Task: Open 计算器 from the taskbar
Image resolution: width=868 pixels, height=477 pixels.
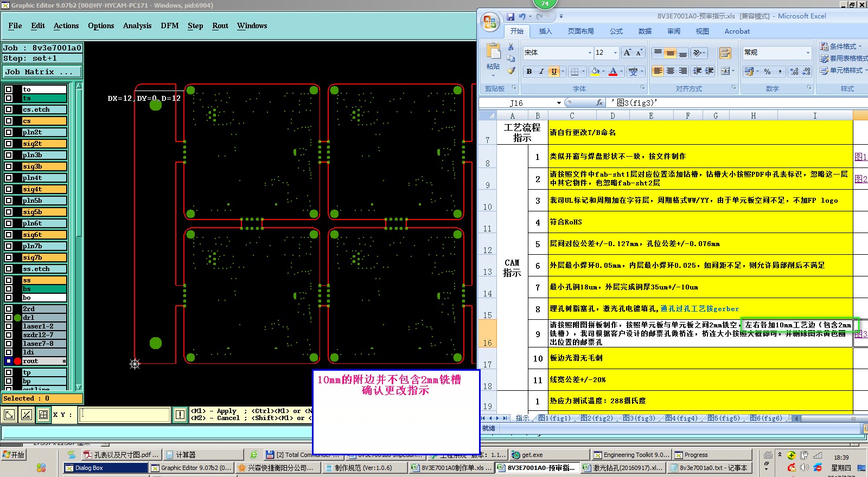Action: (202, 455)
